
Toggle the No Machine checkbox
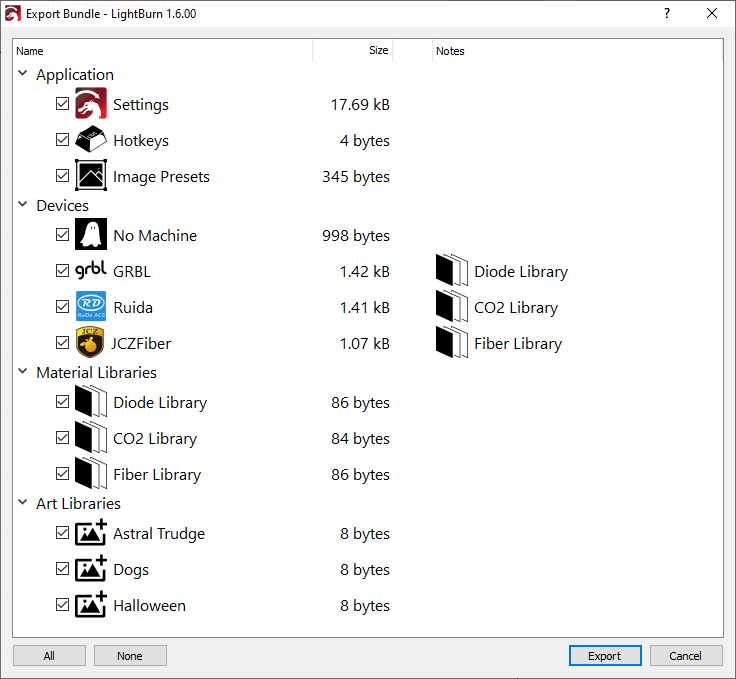pos(62,234)
